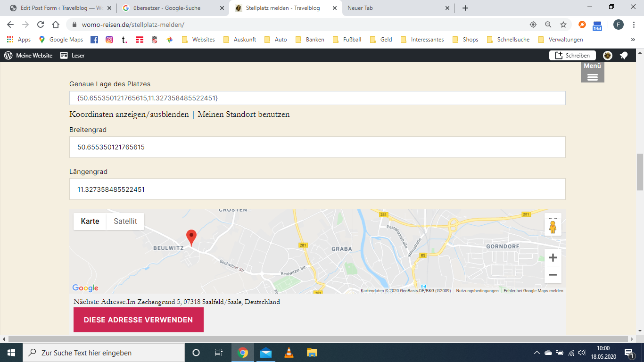This screenshot has height=362, width=644.
Task: Switch to the Neuer Tab tab
Action: point(398,8)
